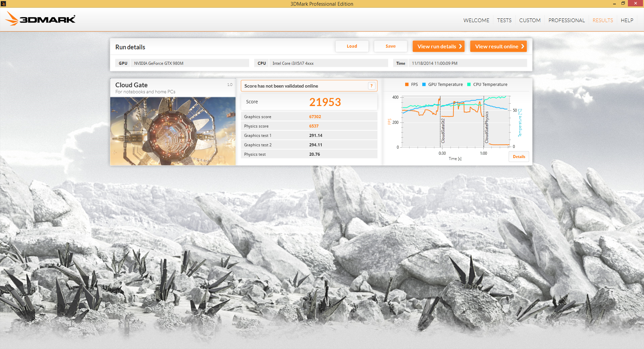This screenshot has width=644, height=349.
Task: Click the Cloud Gate benchmark thumbnail
Action: [x=173, y=131]
